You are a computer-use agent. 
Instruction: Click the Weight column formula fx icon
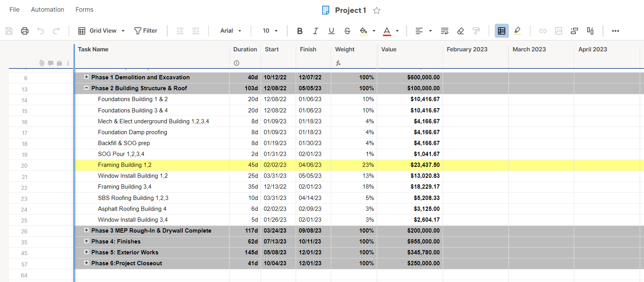tap(338, 63)
